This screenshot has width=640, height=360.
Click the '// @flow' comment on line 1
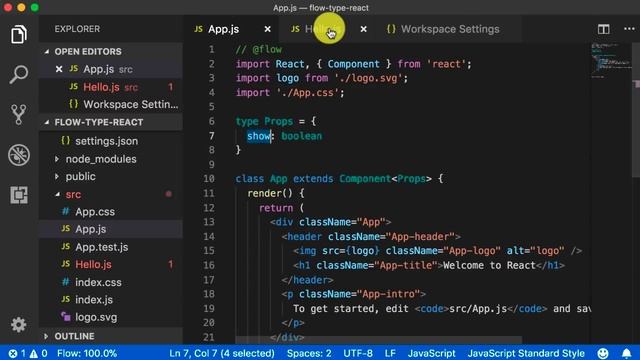(258, 49)
